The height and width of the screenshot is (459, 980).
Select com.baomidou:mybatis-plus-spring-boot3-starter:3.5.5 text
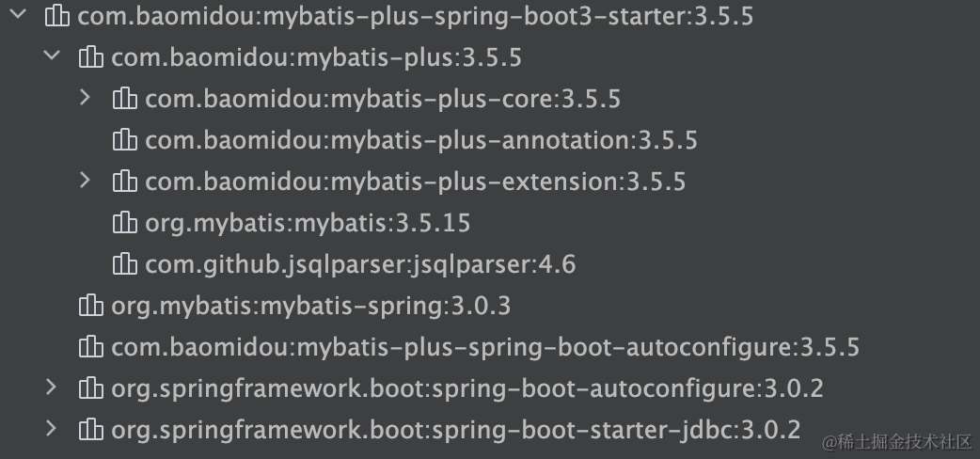[416, 16]
